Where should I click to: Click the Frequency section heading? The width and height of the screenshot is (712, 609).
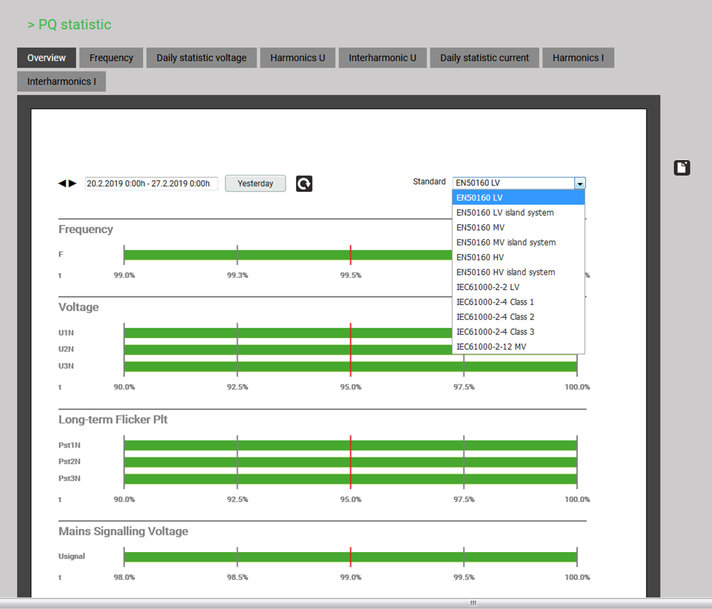pyautogui.click(x=86, y=229)
